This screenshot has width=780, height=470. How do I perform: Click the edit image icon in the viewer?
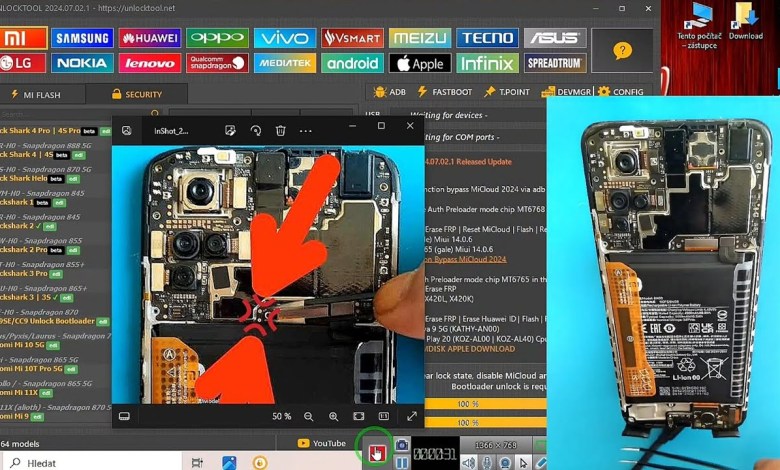pos(230,130)
